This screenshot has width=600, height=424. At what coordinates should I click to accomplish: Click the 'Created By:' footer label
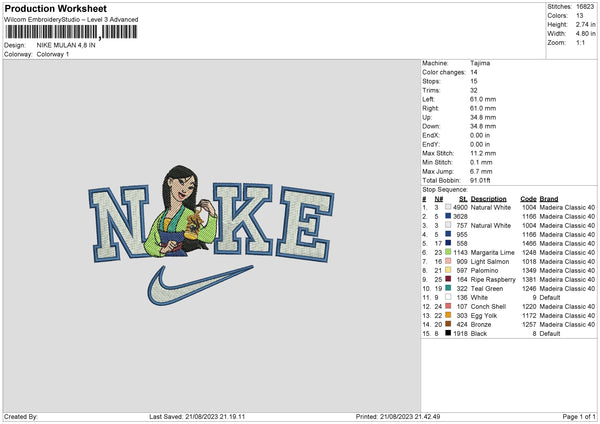pyautogui.click(x=21, y=416)
